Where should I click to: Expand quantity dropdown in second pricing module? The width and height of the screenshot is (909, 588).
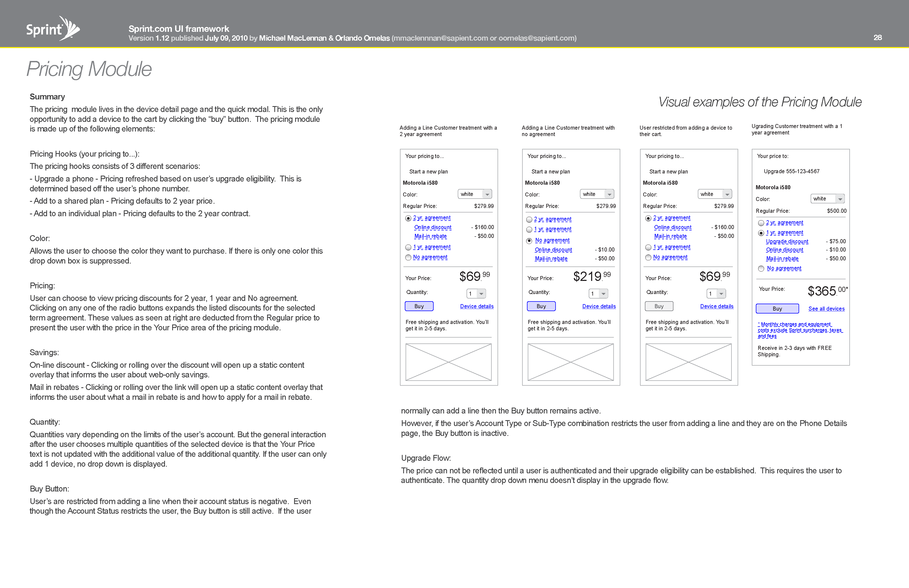pyautogui.click(x=598, y=294)
